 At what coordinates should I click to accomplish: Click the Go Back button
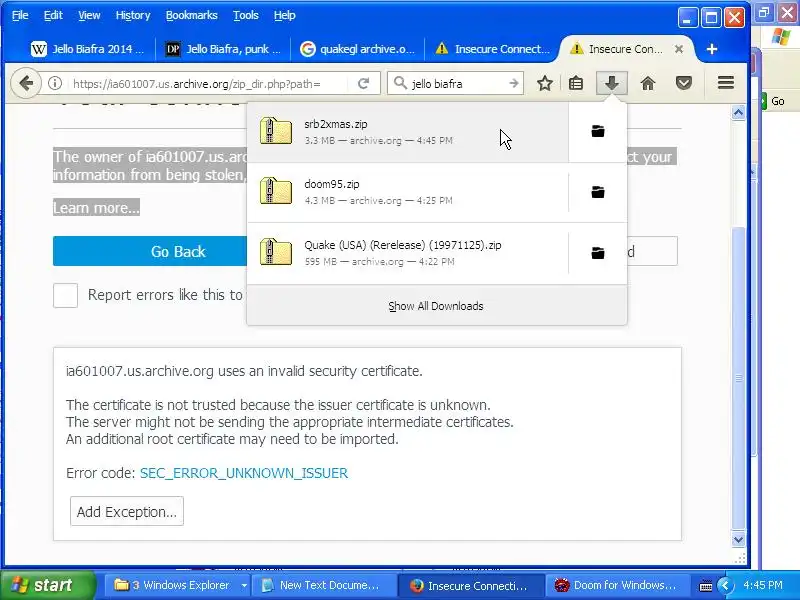(x=150, y=251)
